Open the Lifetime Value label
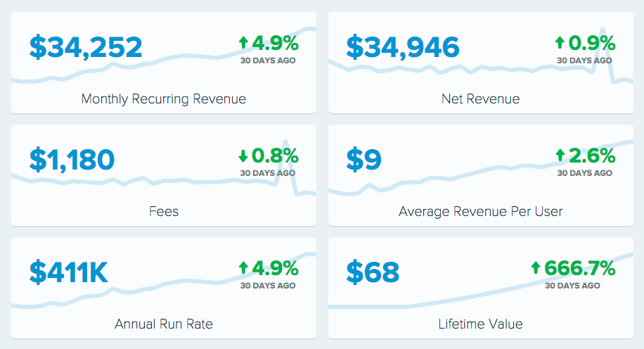This screenshot has height=349, width=644. tap(481, 324)
